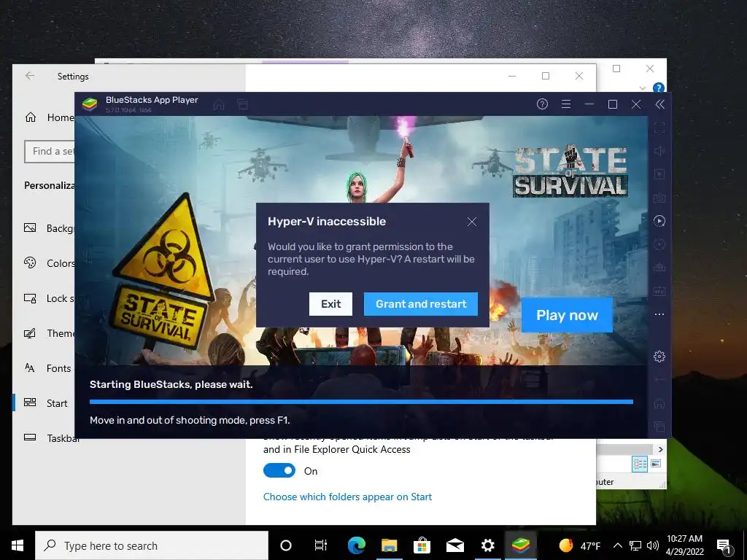
Task: Open Taskbar in Settings sidebar
Action: click(52, 438)
